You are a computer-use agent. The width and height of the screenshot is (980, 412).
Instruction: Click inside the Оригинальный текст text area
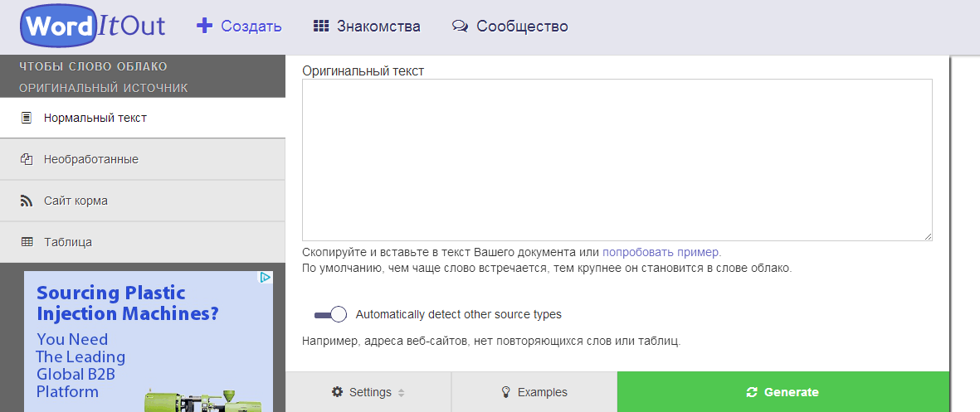pos(617,160)
